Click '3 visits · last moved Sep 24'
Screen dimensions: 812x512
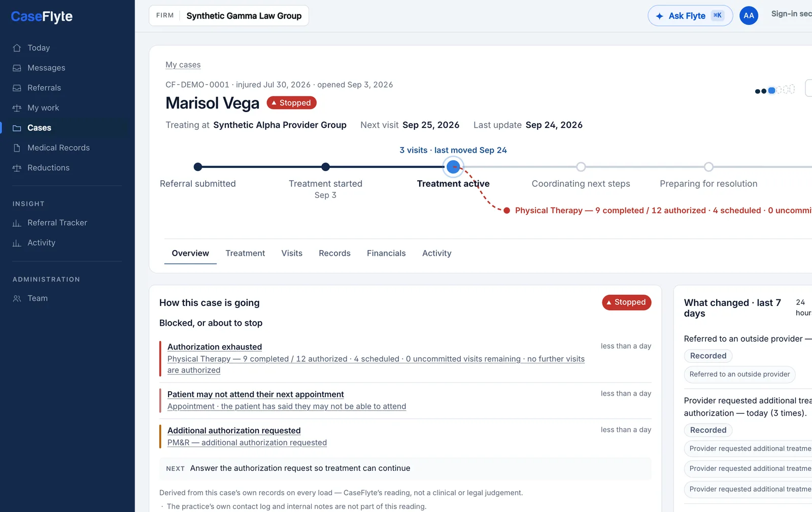click(x=453, y=150)
